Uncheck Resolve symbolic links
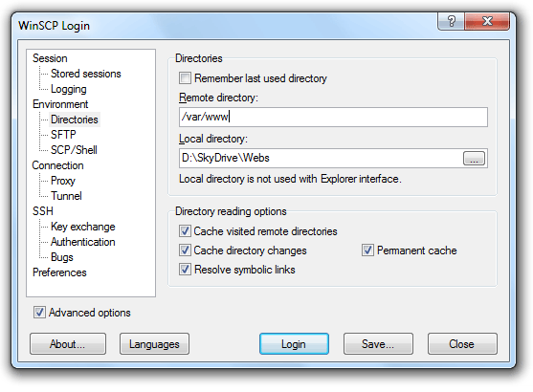The image size is (533, 392). (x=186, y=270)
